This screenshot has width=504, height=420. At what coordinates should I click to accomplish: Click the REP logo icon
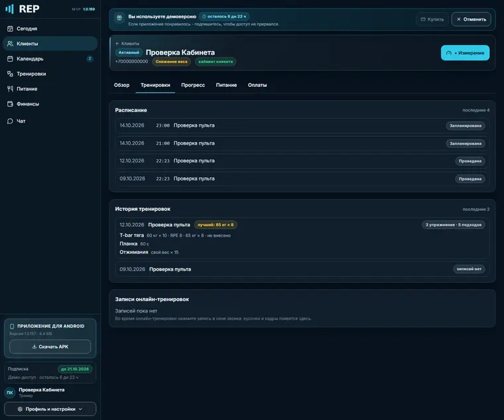tap(10, 9)
